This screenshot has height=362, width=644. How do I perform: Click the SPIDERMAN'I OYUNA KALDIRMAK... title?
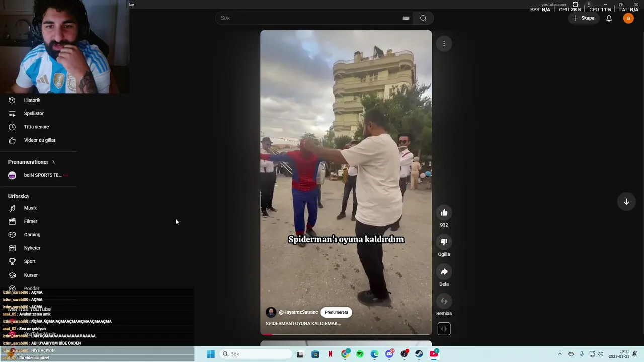303,323
